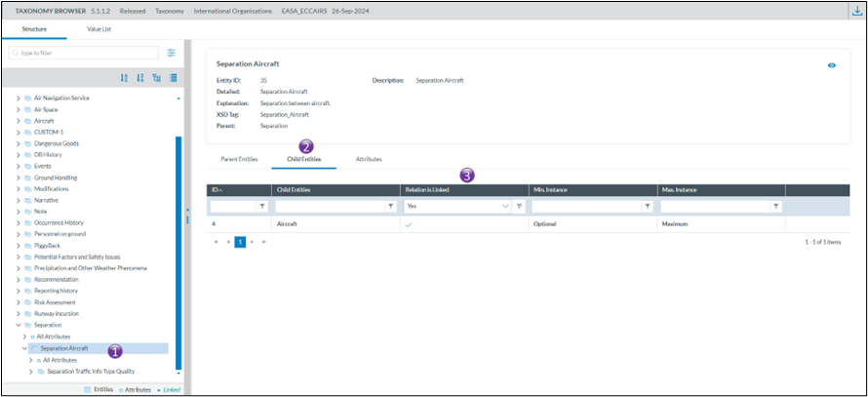Collapse the Separation tree node

click(x=18, y=325)
